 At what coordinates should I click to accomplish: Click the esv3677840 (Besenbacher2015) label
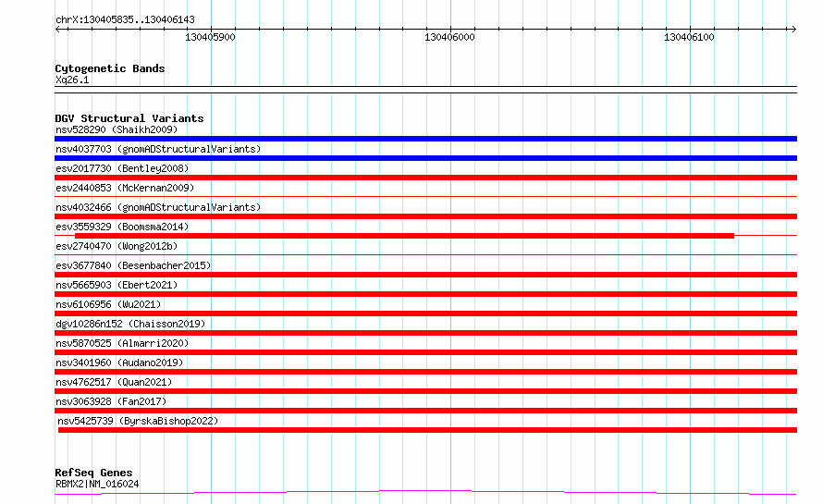pyautogui.click(x=133, y=265)
